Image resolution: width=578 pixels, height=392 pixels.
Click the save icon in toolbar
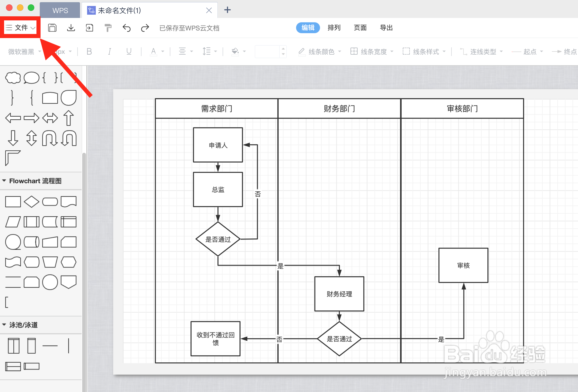point(52,28)
